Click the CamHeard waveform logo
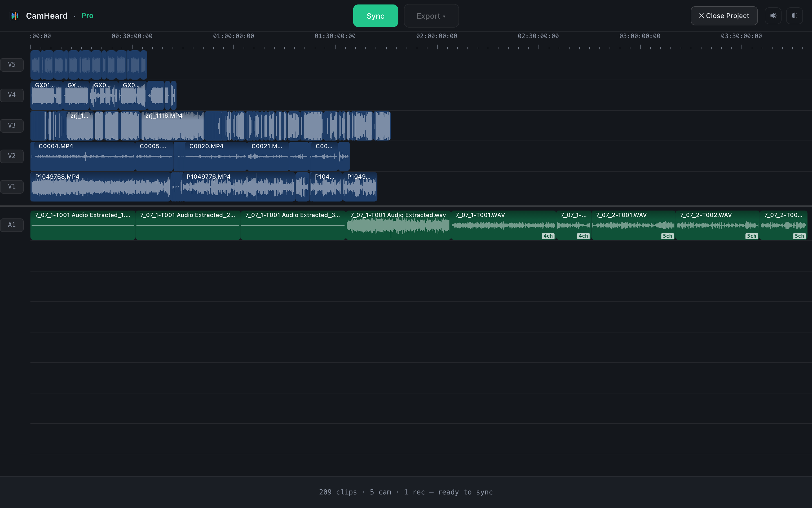 pos(14,16)
